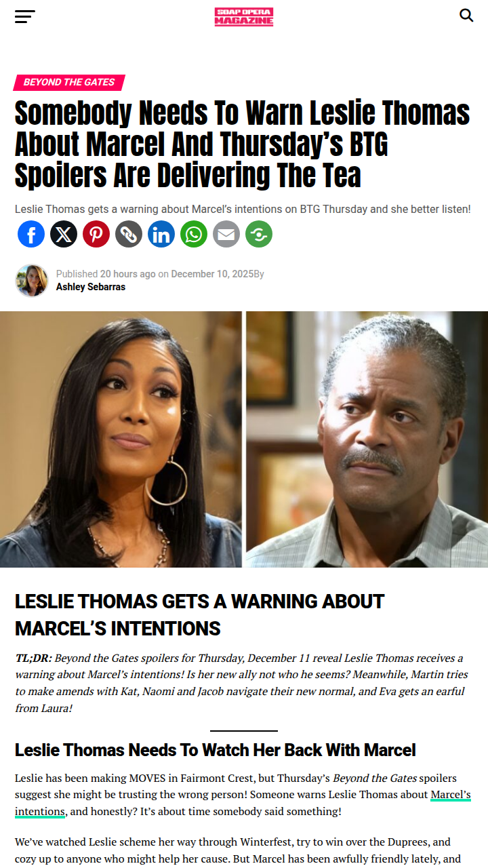The image size is (488, 868).
Task: Expand more sharing options
Action: tap(259, 234)
